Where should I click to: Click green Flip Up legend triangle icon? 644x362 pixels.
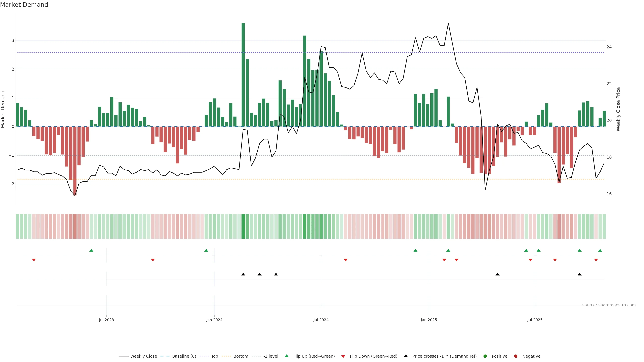(x=287, y=356)
